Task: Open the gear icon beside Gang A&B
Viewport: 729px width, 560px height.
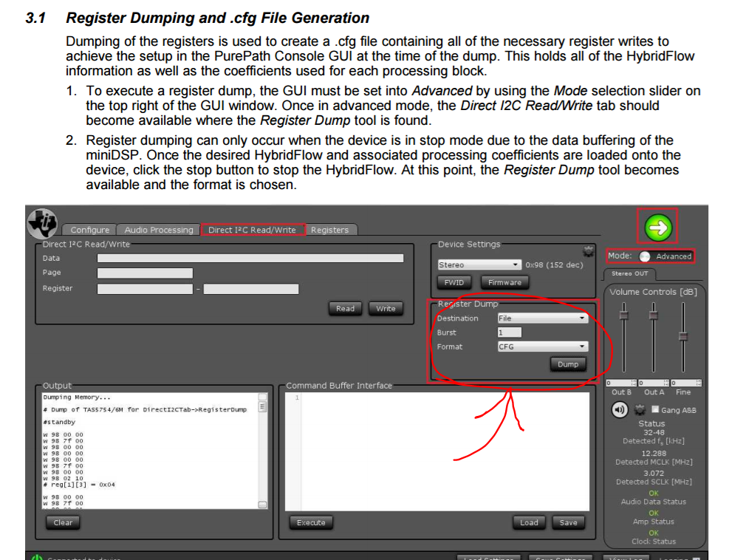Action: [640, 410]
